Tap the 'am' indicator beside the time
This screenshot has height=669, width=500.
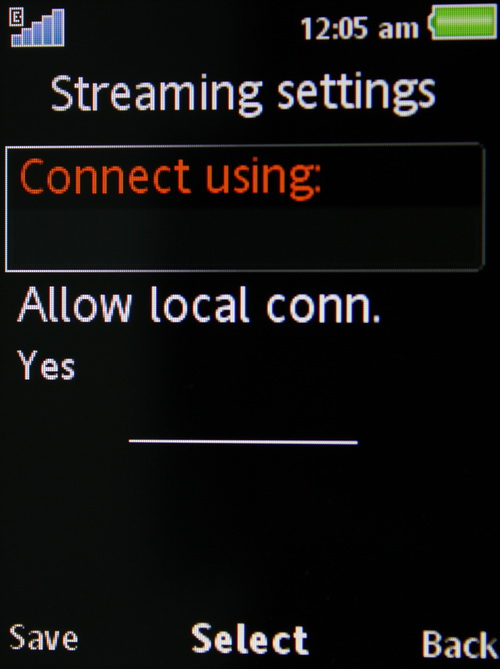point(398,30)
